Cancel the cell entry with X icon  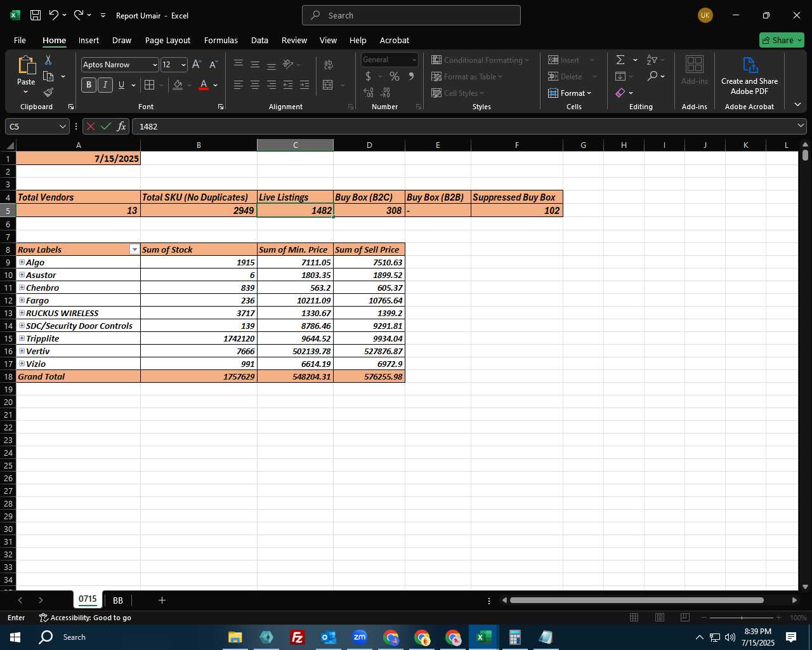91,126
